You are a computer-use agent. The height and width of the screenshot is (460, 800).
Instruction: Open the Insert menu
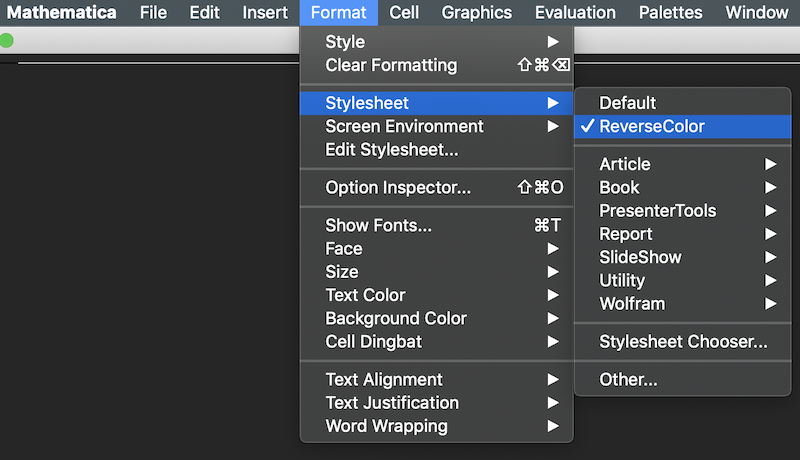(x=265, y=12)
